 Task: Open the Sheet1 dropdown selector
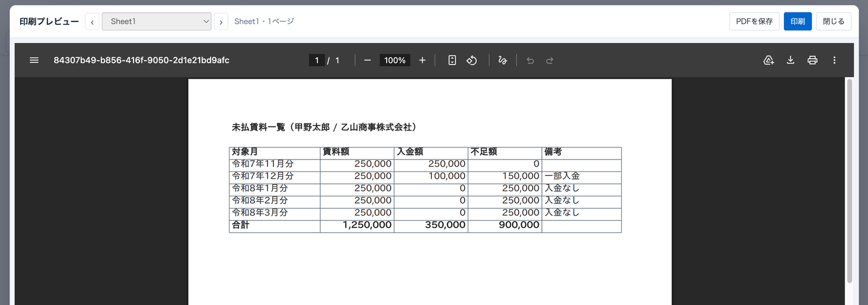click(157, 22)
